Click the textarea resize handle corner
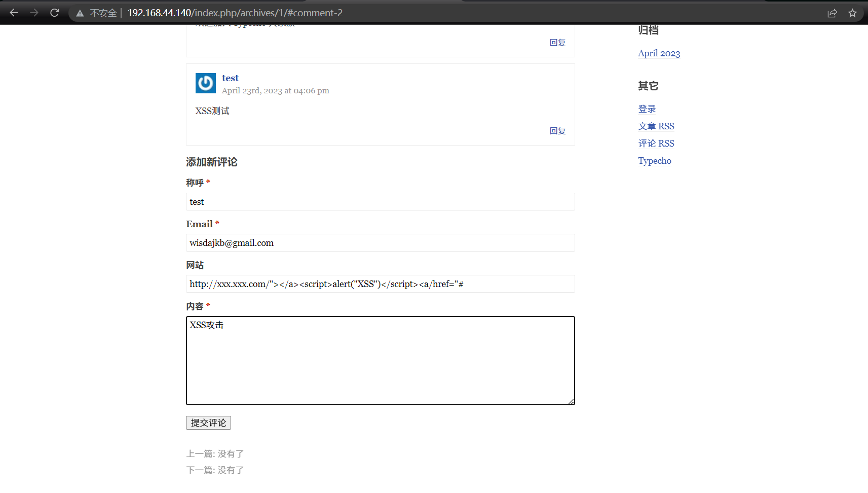 click(x=571, y=401)
